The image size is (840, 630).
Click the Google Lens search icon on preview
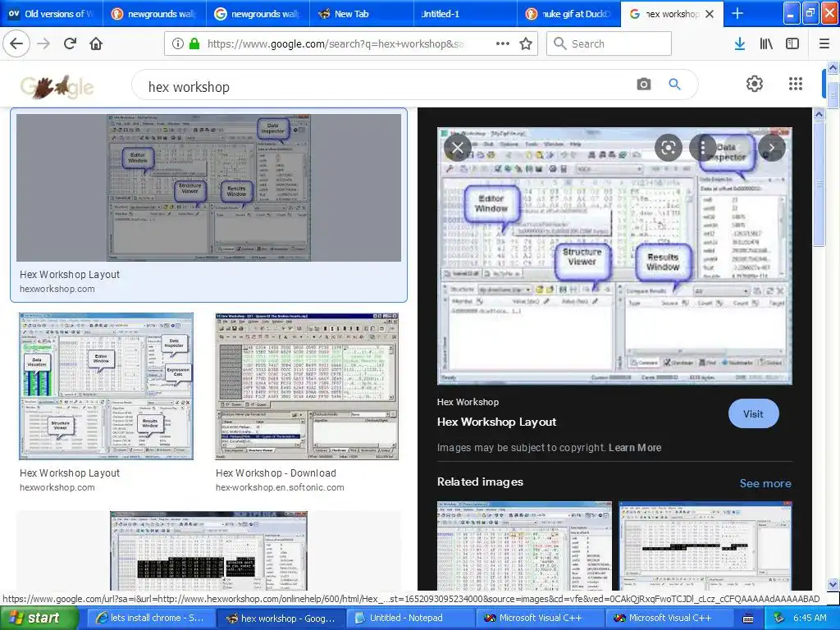[668, 148]
